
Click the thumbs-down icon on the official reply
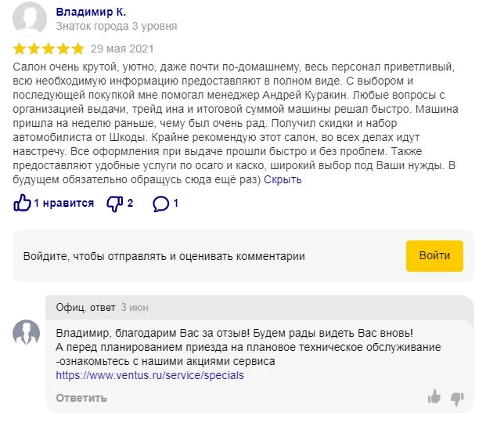pyautogui.click(x=458, y=397)
